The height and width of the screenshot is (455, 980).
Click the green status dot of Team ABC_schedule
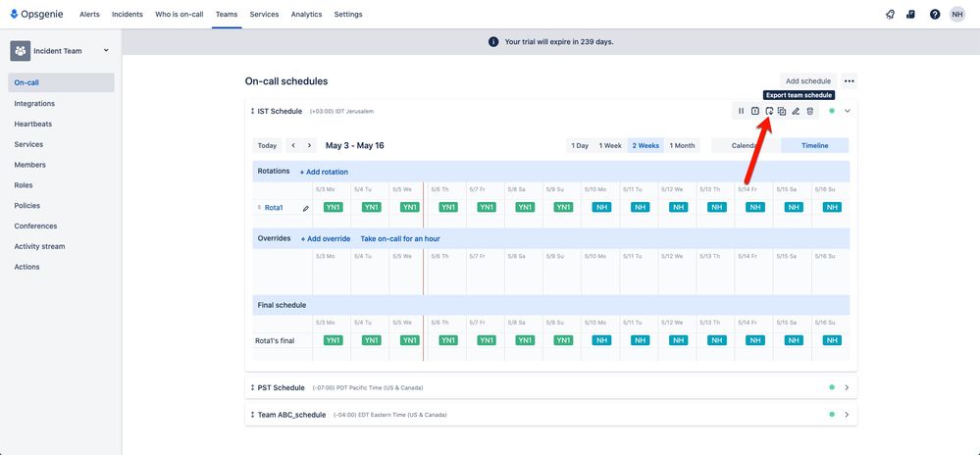(x=832, y=415)
